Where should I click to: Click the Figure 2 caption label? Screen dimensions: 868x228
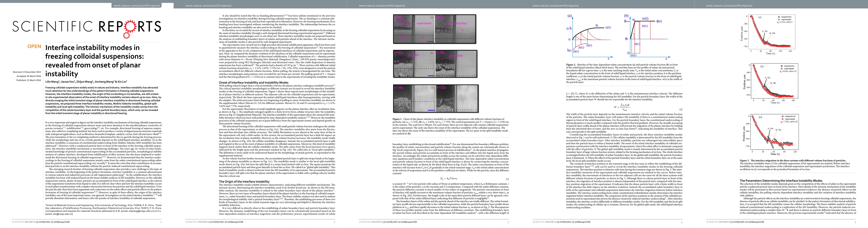571,65
